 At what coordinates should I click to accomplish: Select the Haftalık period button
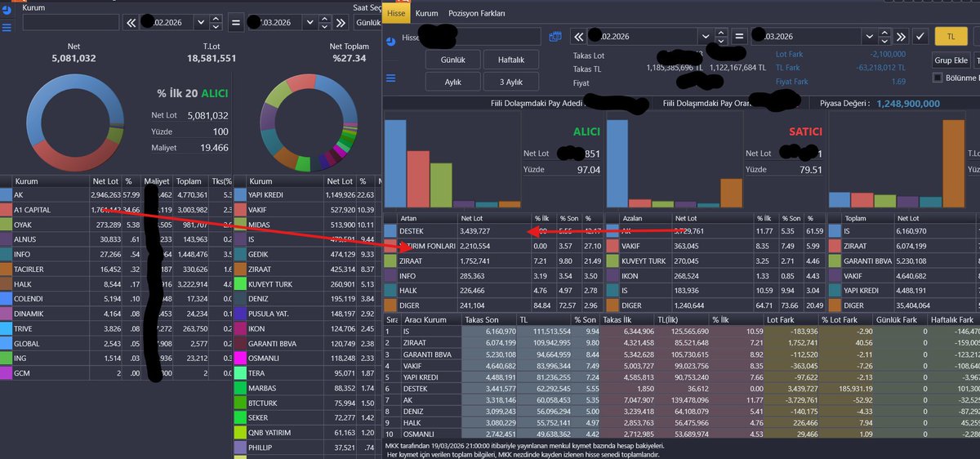(511, 60)
